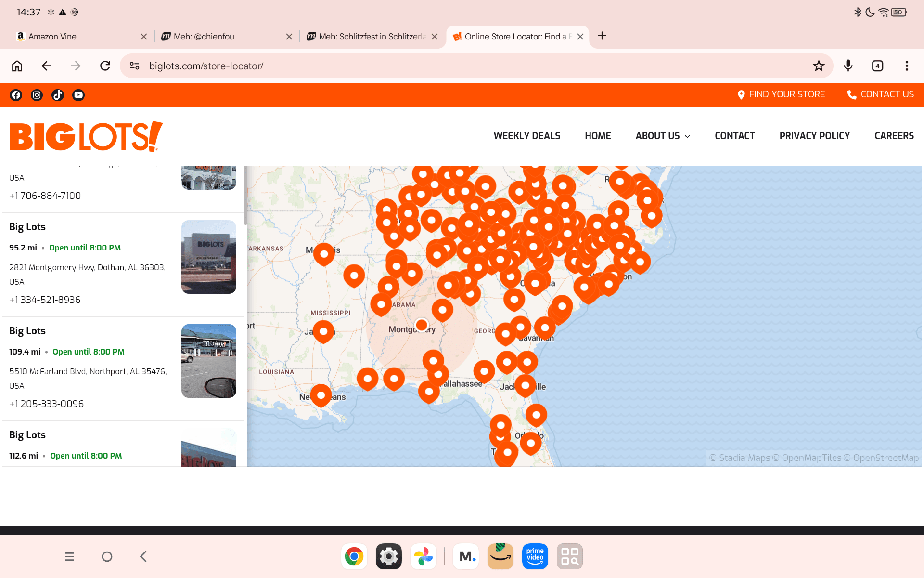Click the 2821 Montgomery Hwy, Dothan address

click(x=87, y=275)
